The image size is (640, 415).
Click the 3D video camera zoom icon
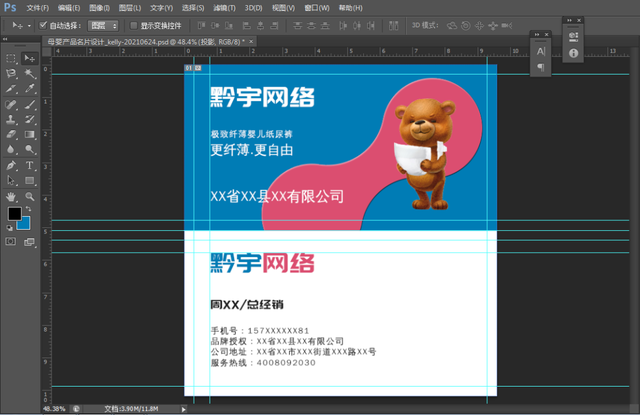coord(507,26)
